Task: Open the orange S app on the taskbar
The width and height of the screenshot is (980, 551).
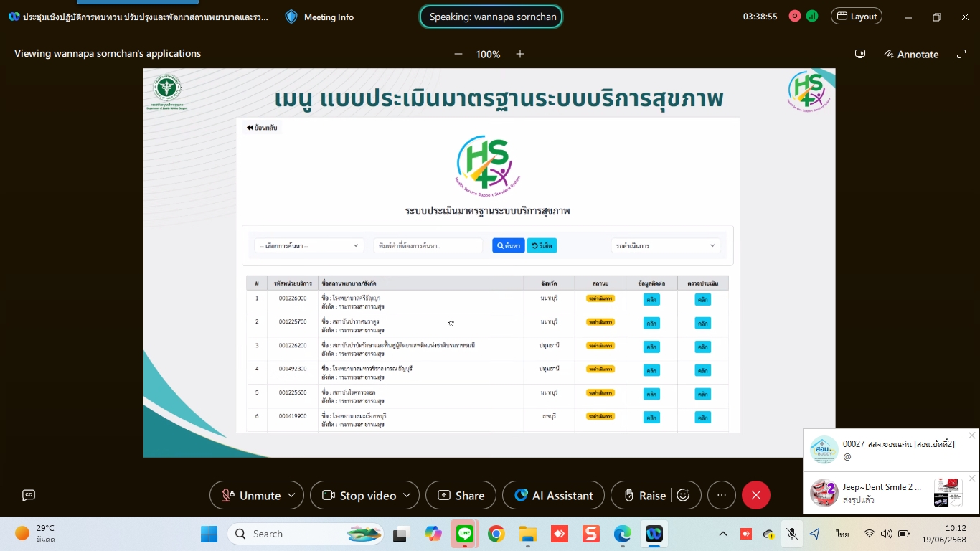Action: 591,534
